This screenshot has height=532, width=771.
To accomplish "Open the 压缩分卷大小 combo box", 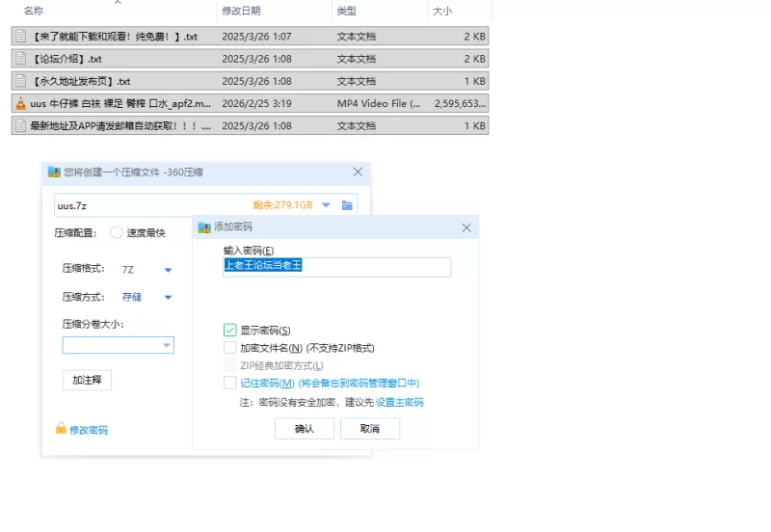I will pos(166,345).
